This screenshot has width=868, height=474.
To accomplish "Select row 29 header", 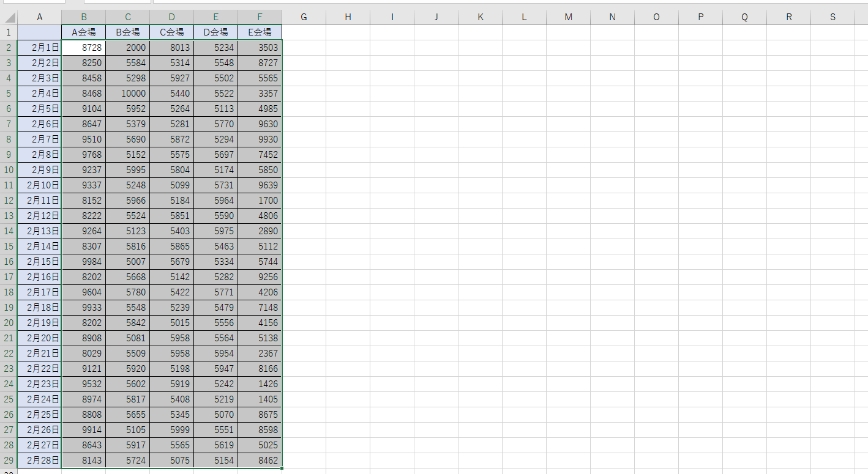I will tap(9, 461).
